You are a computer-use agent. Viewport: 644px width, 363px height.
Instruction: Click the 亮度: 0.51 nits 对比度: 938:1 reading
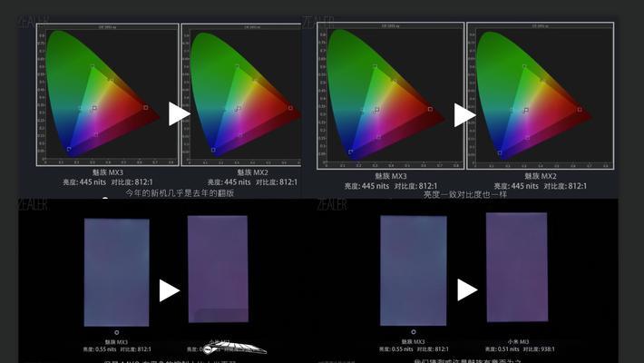click(x=520, y=349)
